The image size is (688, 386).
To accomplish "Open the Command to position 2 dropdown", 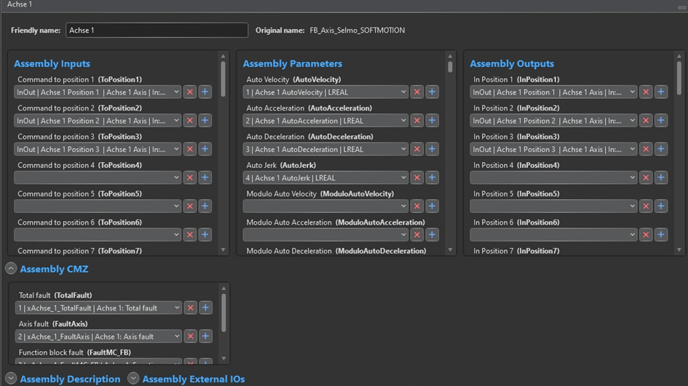I will (x=98, y=121).
